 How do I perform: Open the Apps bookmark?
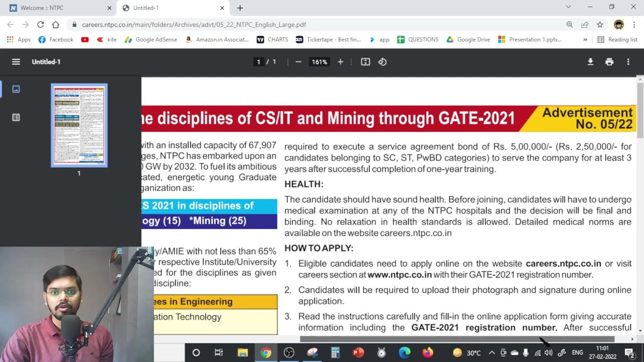19,39
